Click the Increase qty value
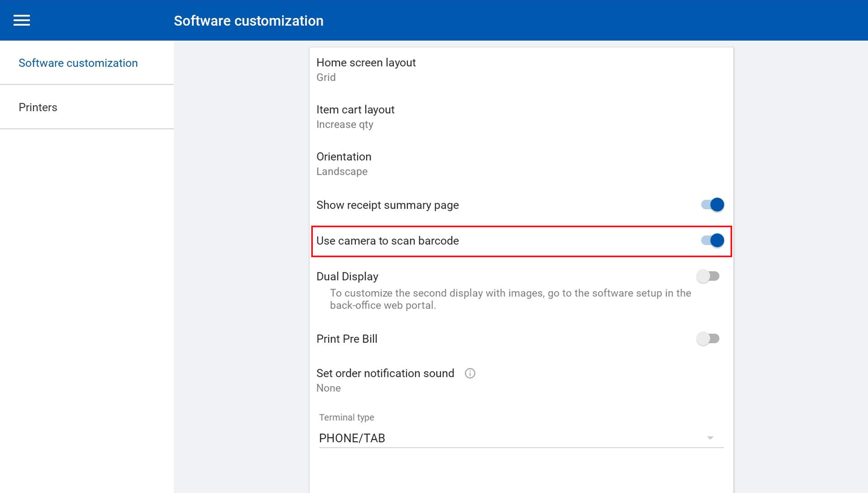Screen dimensions: 868x493 [x=345, y=125]
